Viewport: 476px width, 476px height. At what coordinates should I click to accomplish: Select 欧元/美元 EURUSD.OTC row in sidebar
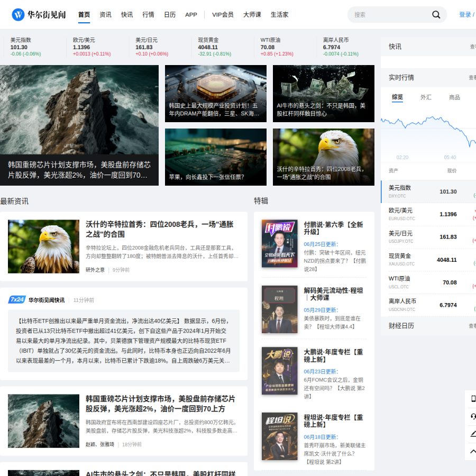428,214
